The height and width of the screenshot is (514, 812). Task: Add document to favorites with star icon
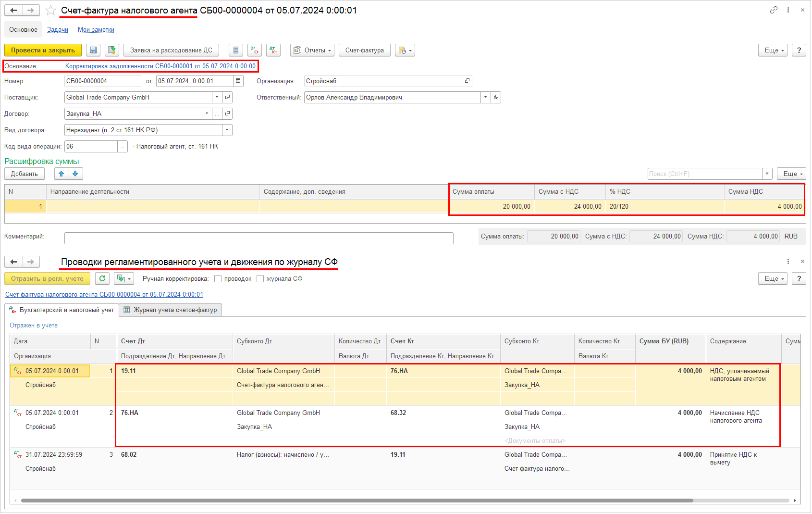coord(50,10)
